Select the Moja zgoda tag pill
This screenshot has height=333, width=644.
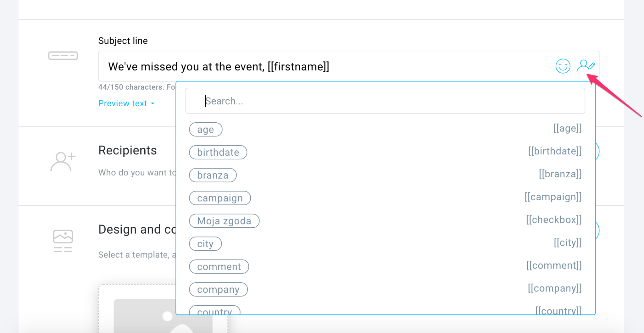[224, 221]
